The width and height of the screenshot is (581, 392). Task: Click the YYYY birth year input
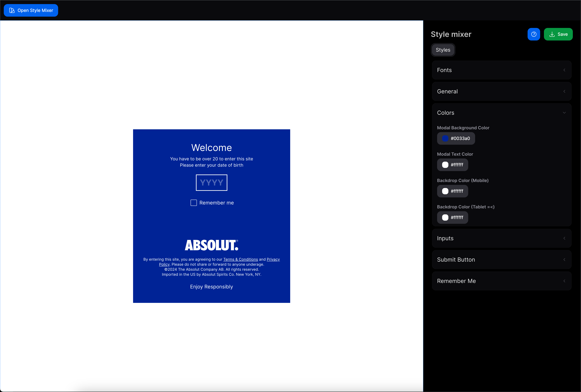pyautogui.click(x=211, y=183)
